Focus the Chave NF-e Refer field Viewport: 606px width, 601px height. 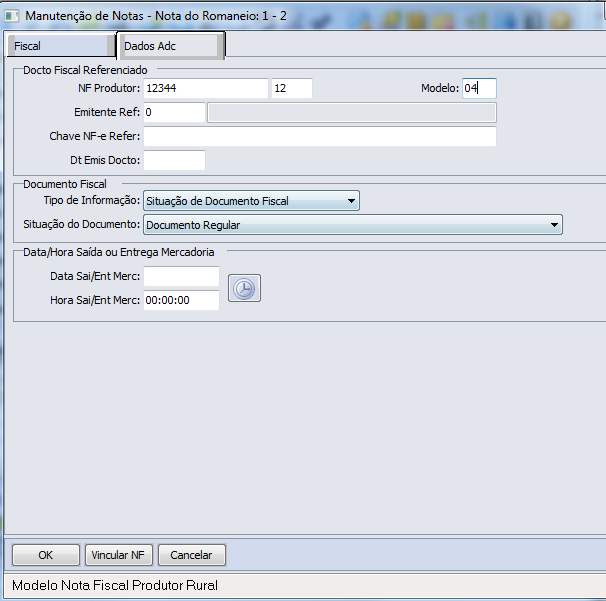pyautogui.click(x=320, y=136)
